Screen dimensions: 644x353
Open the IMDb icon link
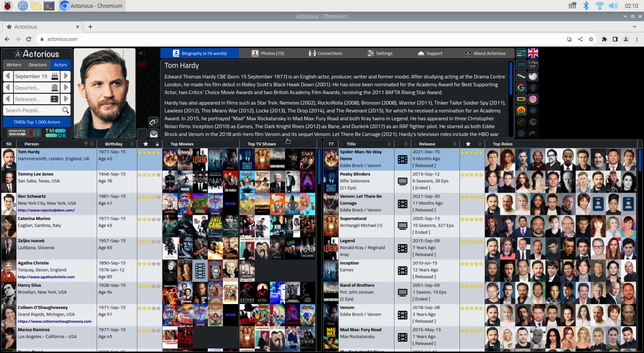tap(521, 99)
